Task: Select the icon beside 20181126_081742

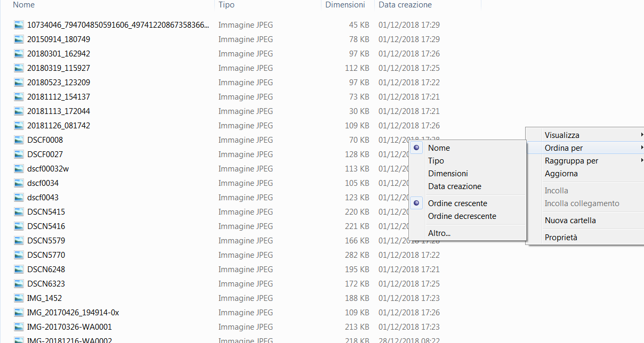Action: click(x=19, y=126)
